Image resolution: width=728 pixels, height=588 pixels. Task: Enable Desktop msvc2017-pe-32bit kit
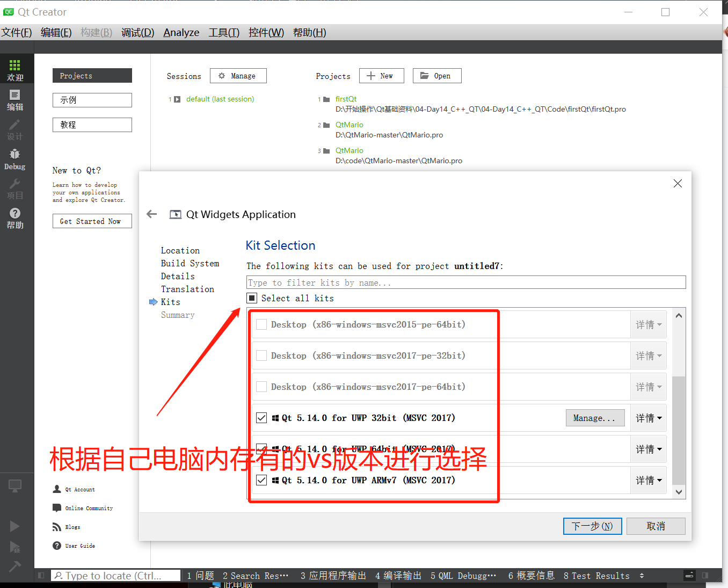coord(261,355)
